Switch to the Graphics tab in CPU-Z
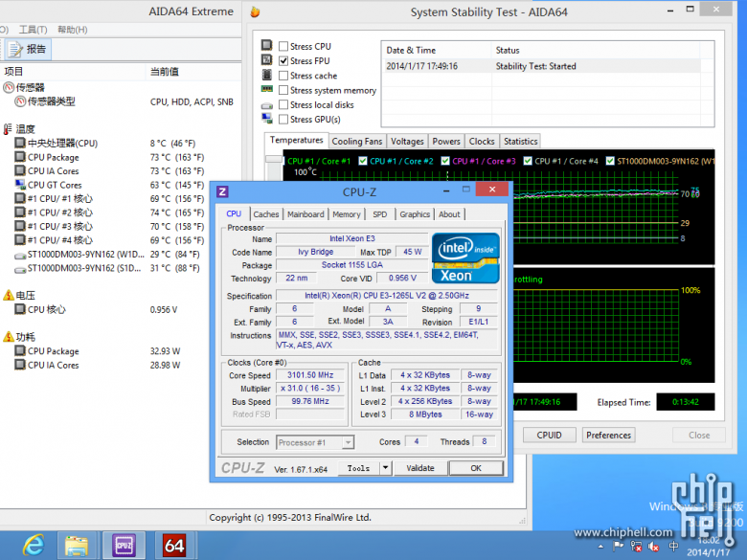The width and height of the screenshot is (747, 560). coord(415,214)
